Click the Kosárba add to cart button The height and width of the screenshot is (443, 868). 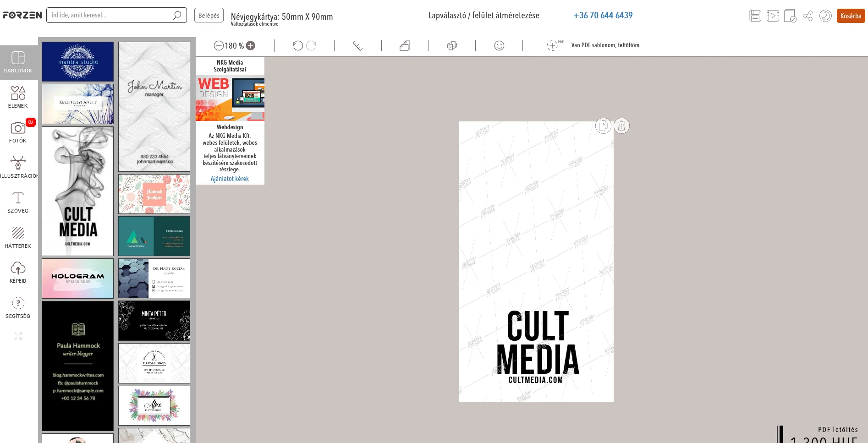pyautogui.click(x=851, y=16)
